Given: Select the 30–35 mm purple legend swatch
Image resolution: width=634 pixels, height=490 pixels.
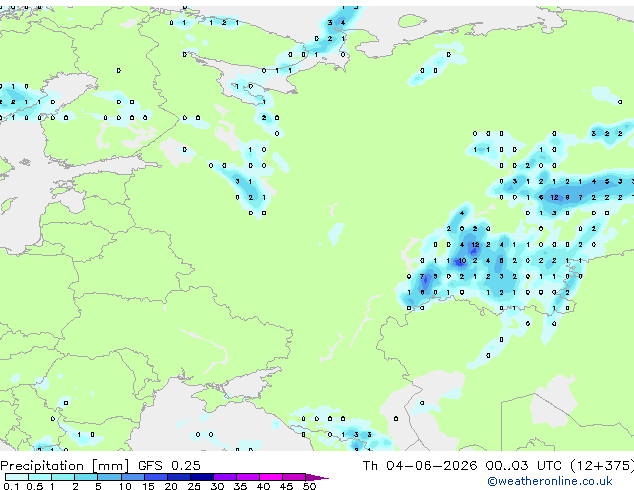Looking at the screenshot, I should (225, 477).
